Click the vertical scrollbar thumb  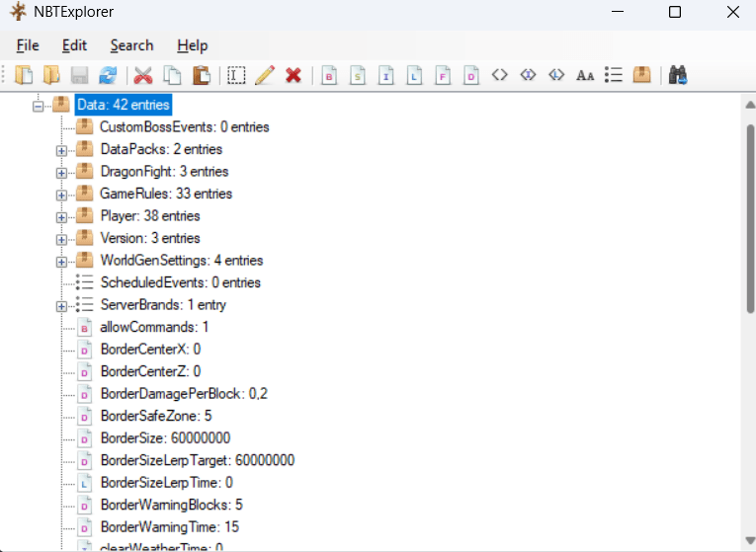pyautogui.click(x=749, y=217)
